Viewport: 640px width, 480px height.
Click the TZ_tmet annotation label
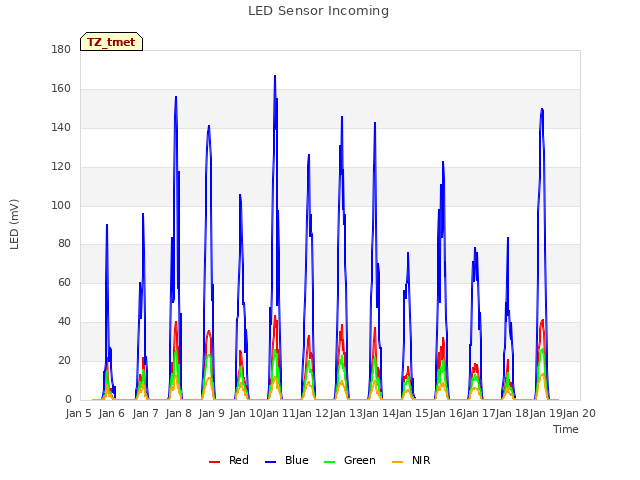[111, 42]
